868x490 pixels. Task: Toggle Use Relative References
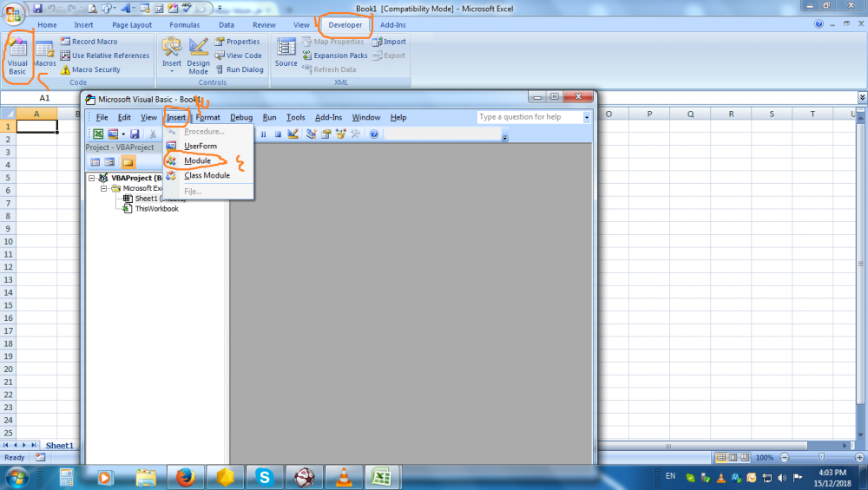point(105,56)
